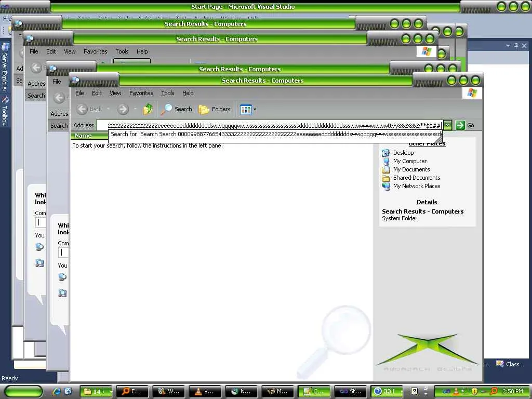Click the second quick launch icon

point(68,392)
